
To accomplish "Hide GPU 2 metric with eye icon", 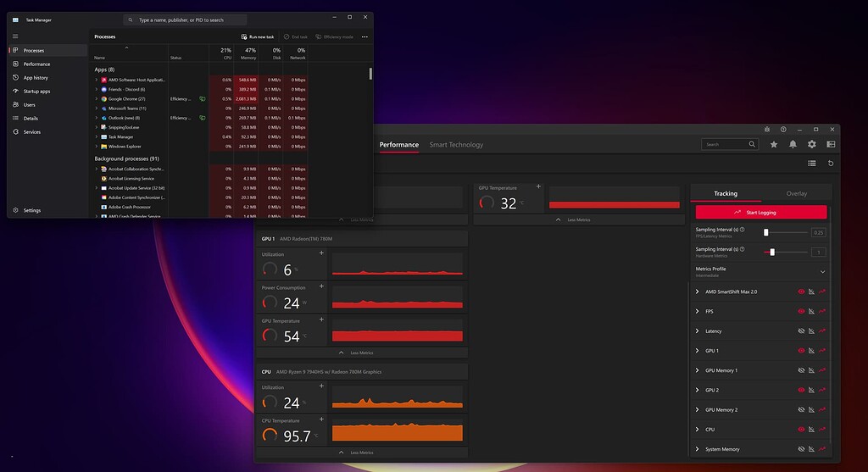I will [x=801, y=390].
